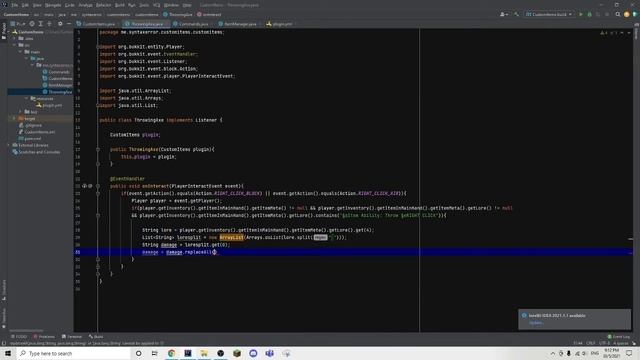Expand the test folder in project tree
This screenshot has height=360, width=640.
coord(20,111)
